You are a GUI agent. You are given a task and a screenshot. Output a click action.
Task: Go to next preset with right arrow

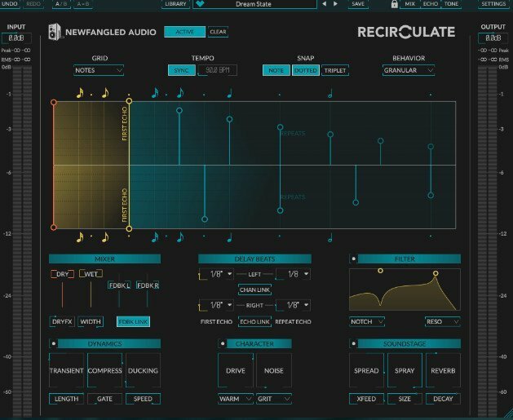tap(335, 4)
